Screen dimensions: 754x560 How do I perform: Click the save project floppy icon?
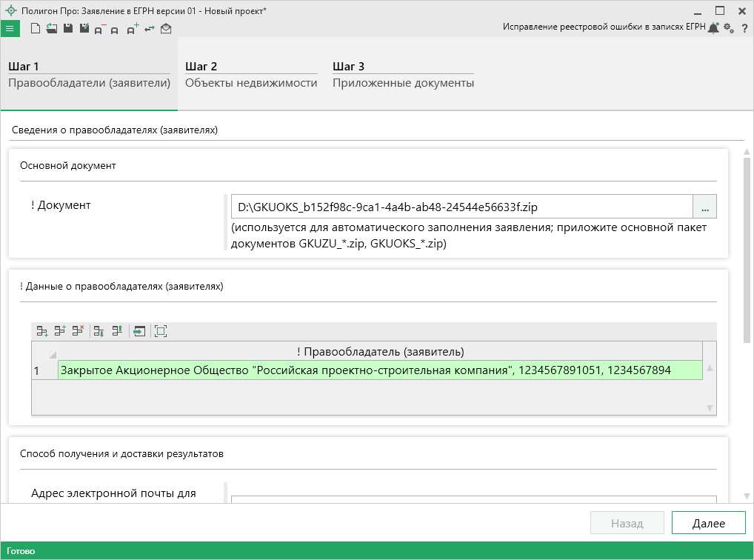tap(67, 29)
